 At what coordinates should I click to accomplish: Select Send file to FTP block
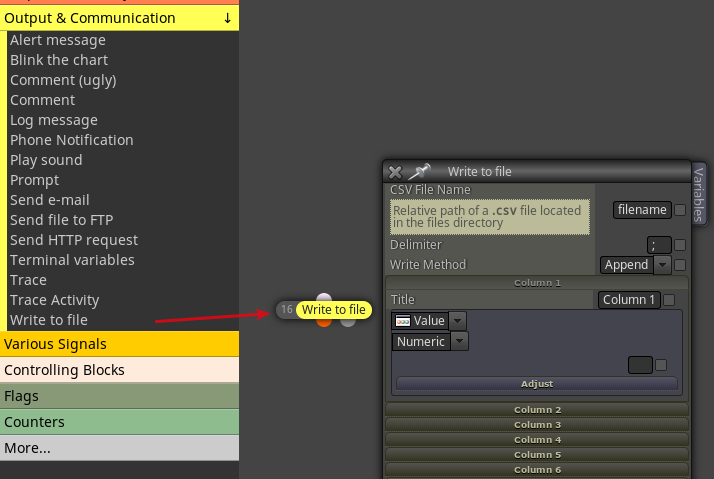(61, 220)
